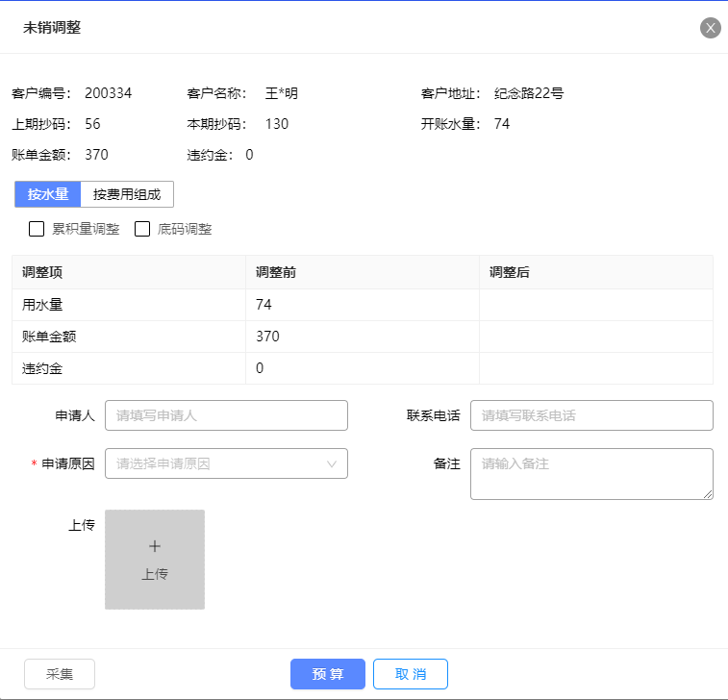Click customer number 200334

[108, 93]
